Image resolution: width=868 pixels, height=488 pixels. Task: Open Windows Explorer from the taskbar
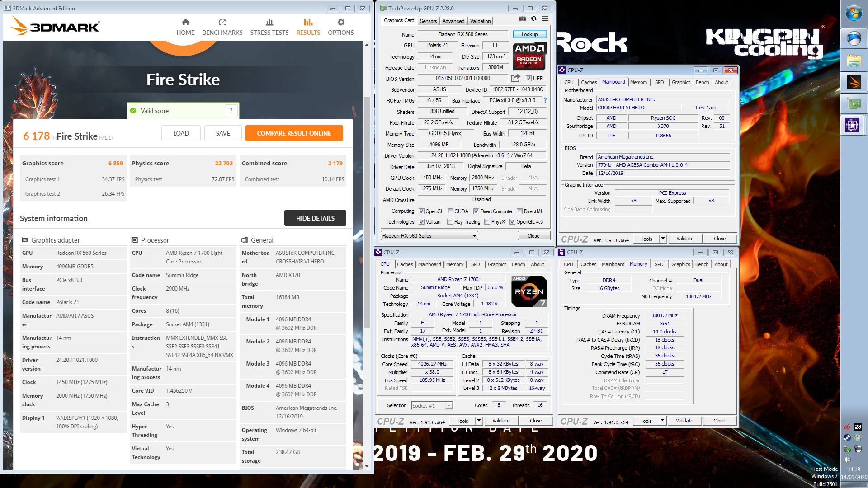point(854,61)
